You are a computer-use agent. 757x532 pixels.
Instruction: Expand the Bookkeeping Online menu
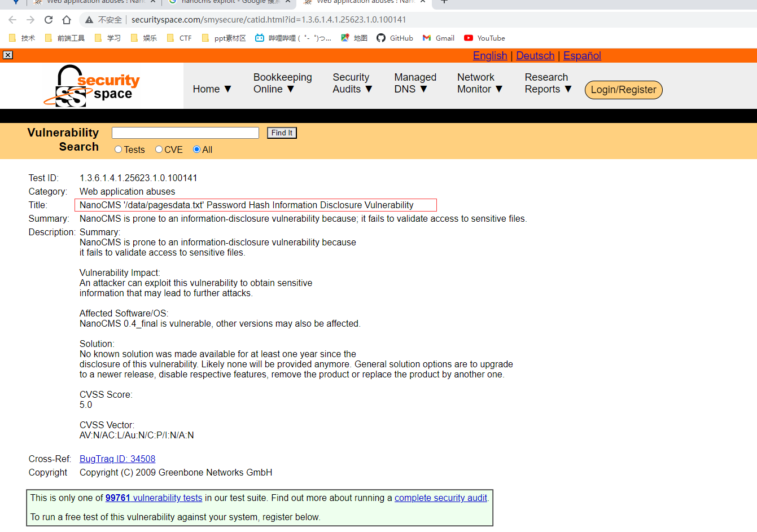click(282, 83)
